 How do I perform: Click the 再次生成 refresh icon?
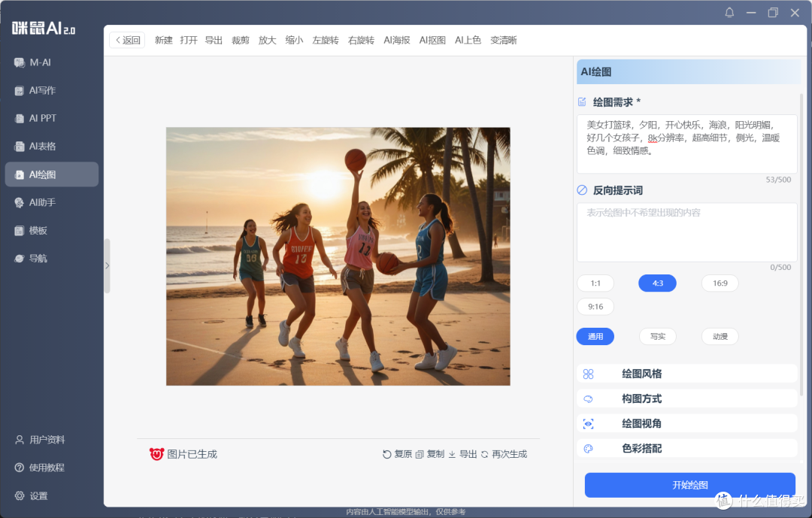point(485,454)
